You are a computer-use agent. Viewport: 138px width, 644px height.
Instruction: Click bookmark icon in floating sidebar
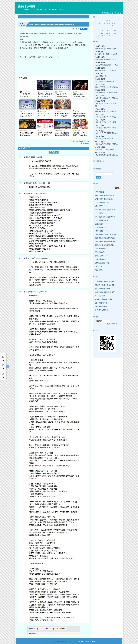coord(3,357)
